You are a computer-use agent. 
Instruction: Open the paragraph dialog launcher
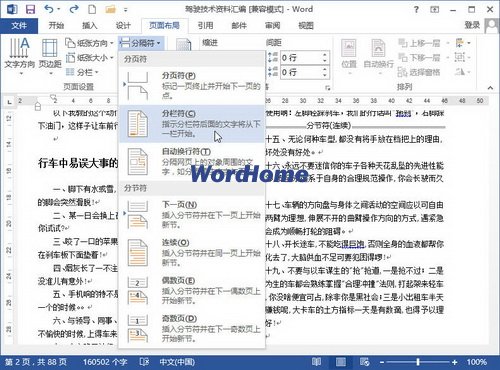(328, 88)
